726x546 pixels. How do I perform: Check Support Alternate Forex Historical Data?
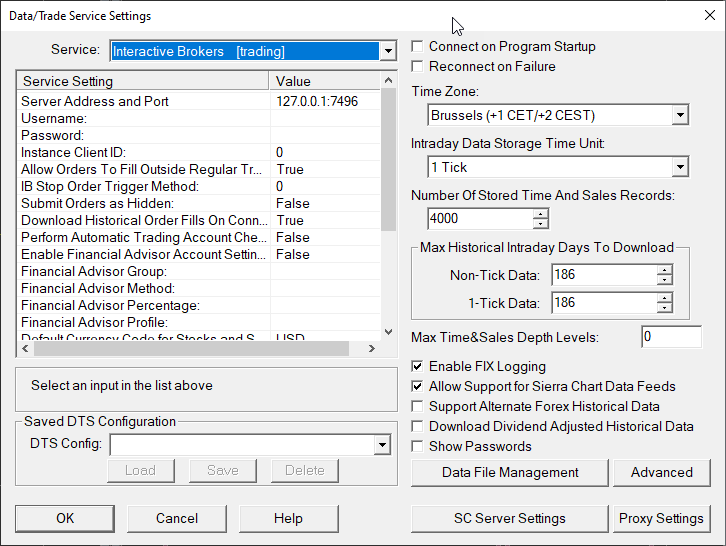point(417,406)
